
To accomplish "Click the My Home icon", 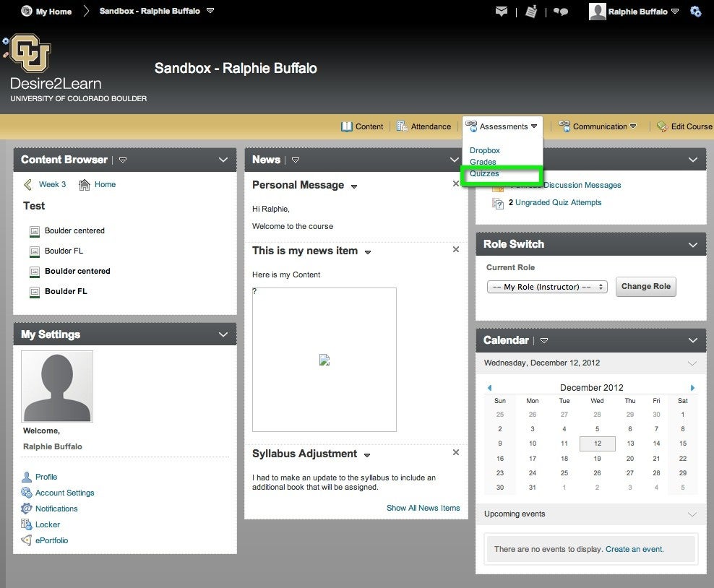I will [27, 11].
